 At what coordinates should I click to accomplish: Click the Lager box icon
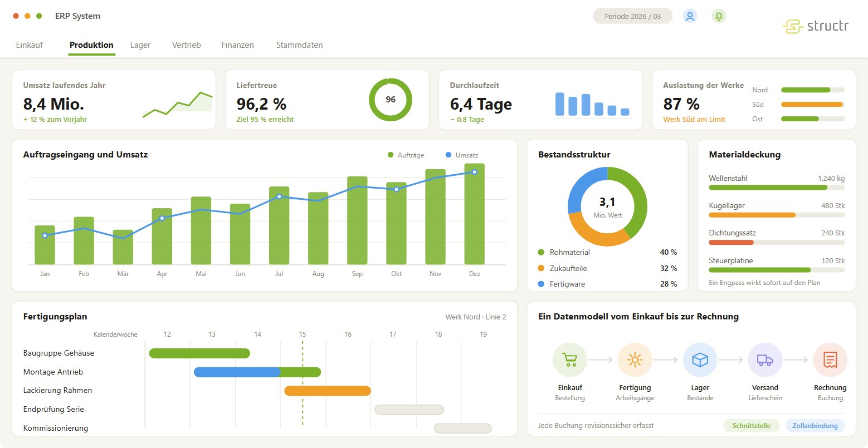click(700, 360)
